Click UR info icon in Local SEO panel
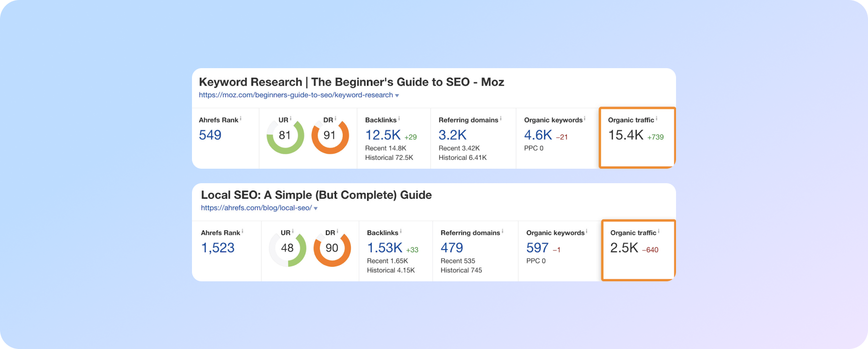 293,232
